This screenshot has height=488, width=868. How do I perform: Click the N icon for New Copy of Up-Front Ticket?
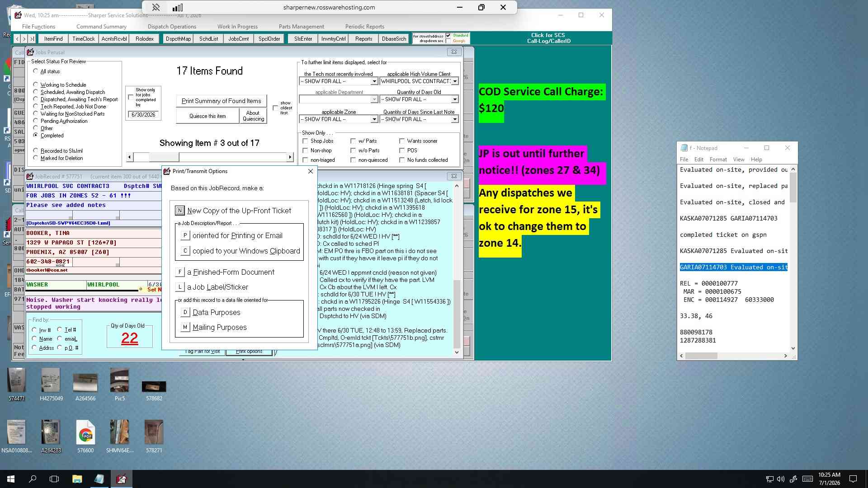click(179, 211)
